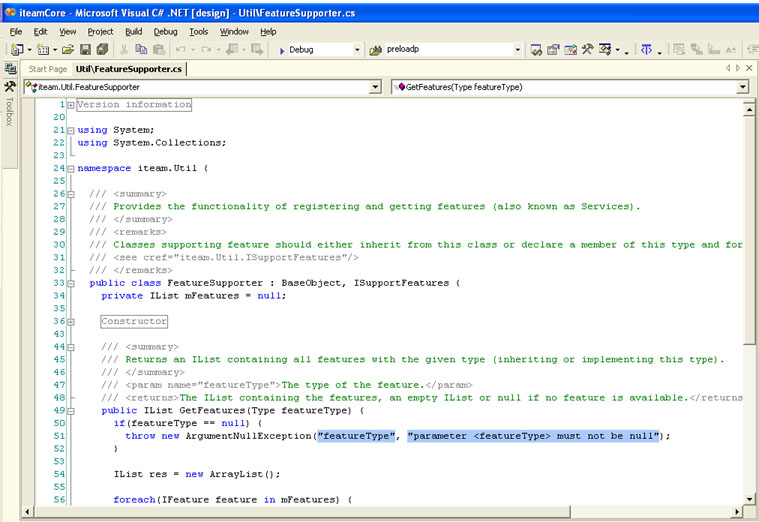Click the Navigate Forward icon
The width and height of the screenshot is (759, 522).
pos(257,49)
